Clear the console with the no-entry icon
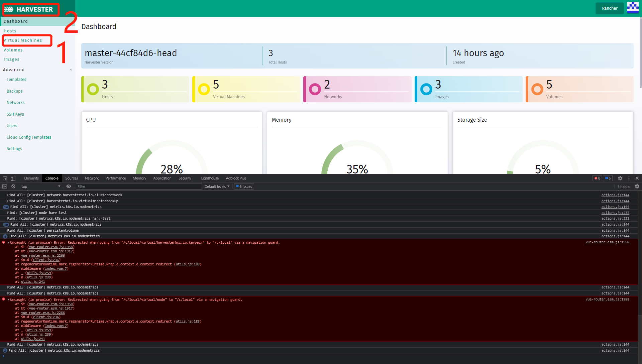642x364 pixels. [x=13, y=186]
